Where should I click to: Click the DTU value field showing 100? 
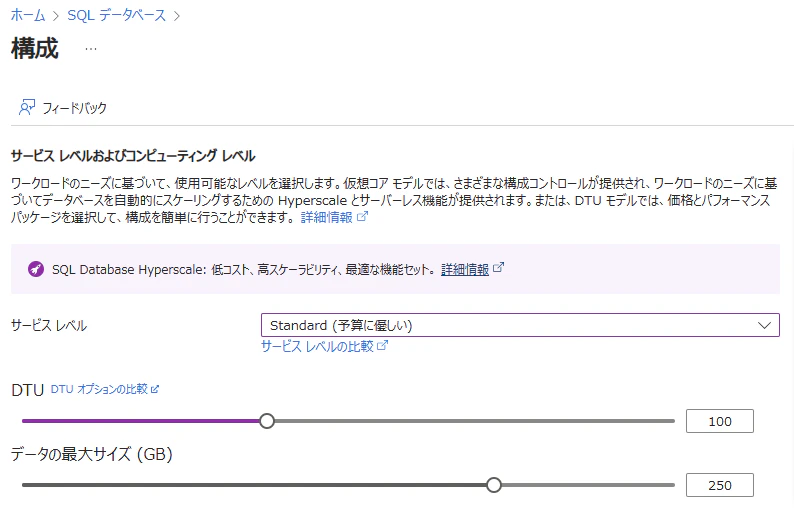coord(720,421)
